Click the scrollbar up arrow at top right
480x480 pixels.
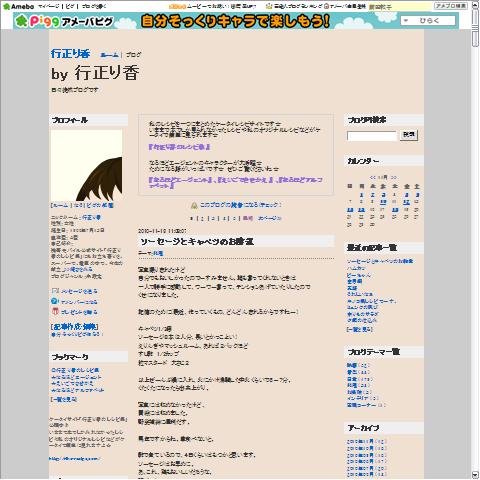(475, 5)
